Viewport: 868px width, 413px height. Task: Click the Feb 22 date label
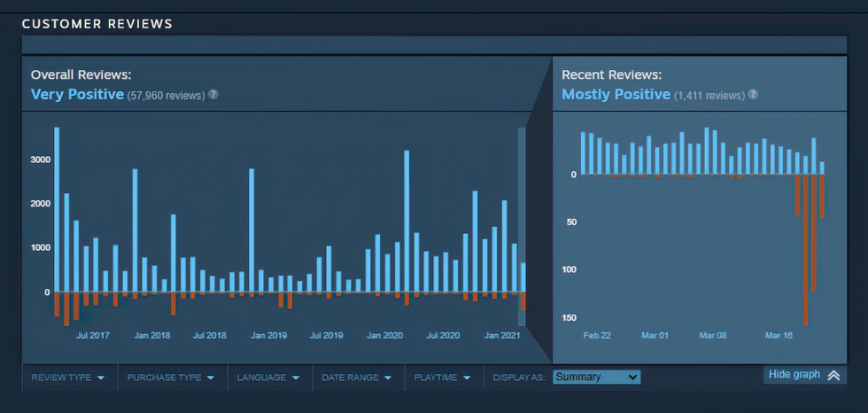[597, 336]
